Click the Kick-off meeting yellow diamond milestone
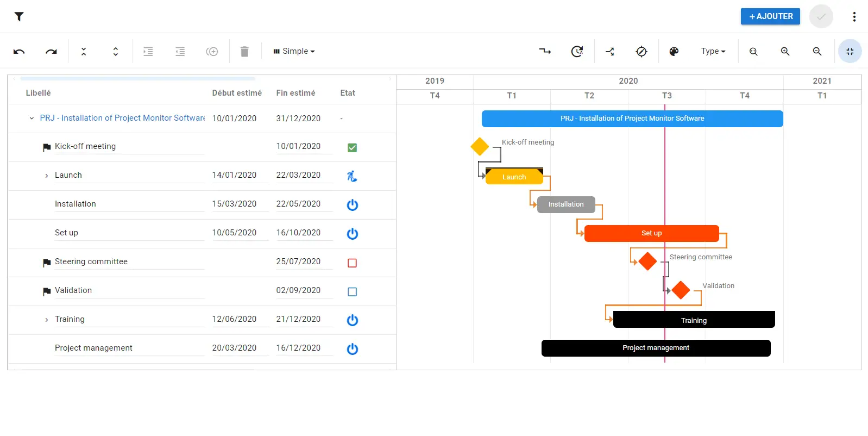This screenshot has width=868, height=436. [x=480, y=147]
